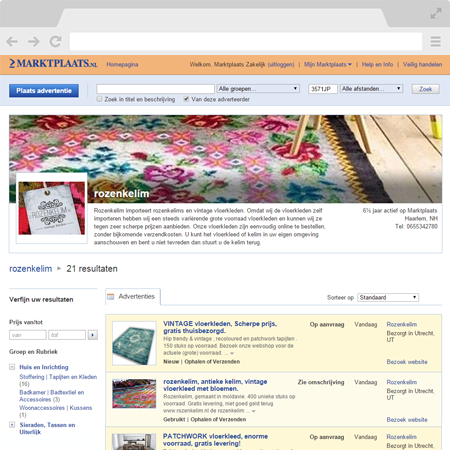Image resolution: width=450 pixels, height=450 pixels.
Task: Open the antieke kelim listing thumbnail
Action: coord(134,394)
